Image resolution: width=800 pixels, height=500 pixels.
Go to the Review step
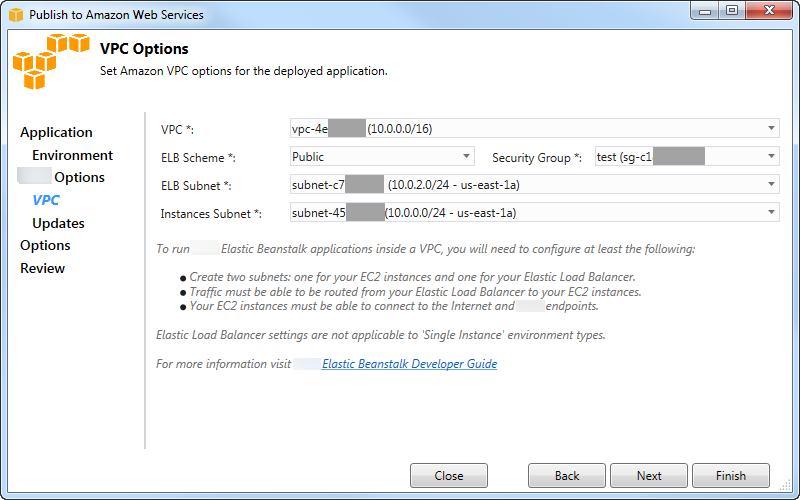coord(42,268)
